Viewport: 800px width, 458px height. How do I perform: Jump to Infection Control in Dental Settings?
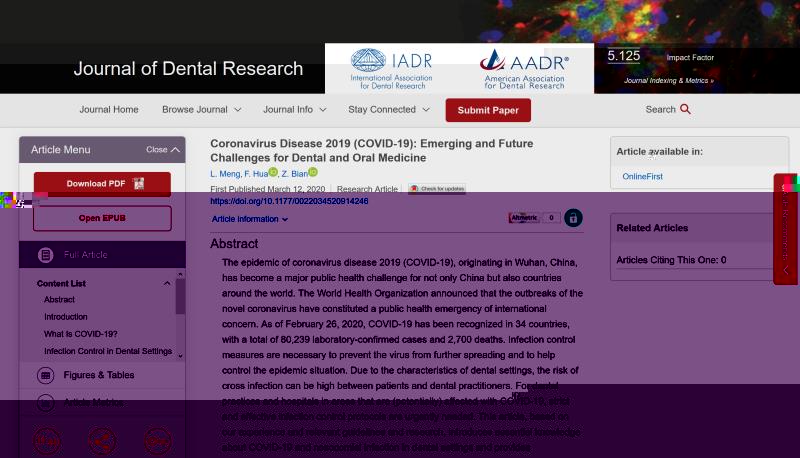click(108, 351)
